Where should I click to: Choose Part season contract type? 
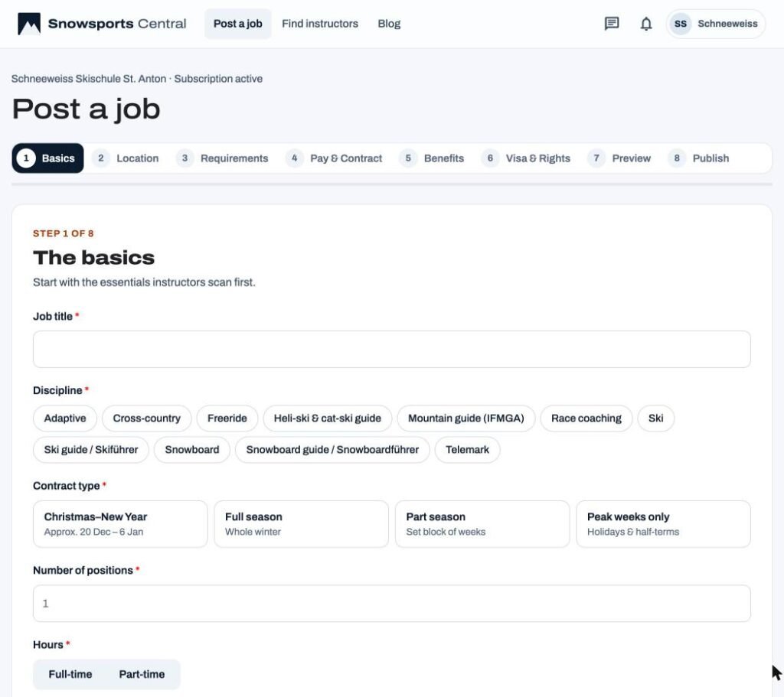tap(482, 524)
